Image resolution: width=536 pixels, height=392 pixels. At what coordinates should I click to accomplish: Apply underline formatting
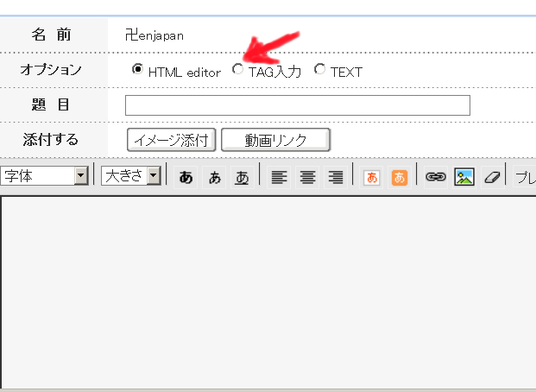pyautogui.click(x=243, y=177)
